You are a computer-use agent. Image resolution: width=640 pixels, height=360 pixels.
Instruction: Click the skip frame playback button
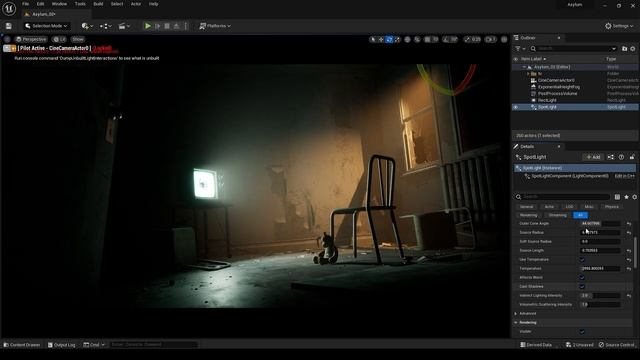click(x=158, y=26)
